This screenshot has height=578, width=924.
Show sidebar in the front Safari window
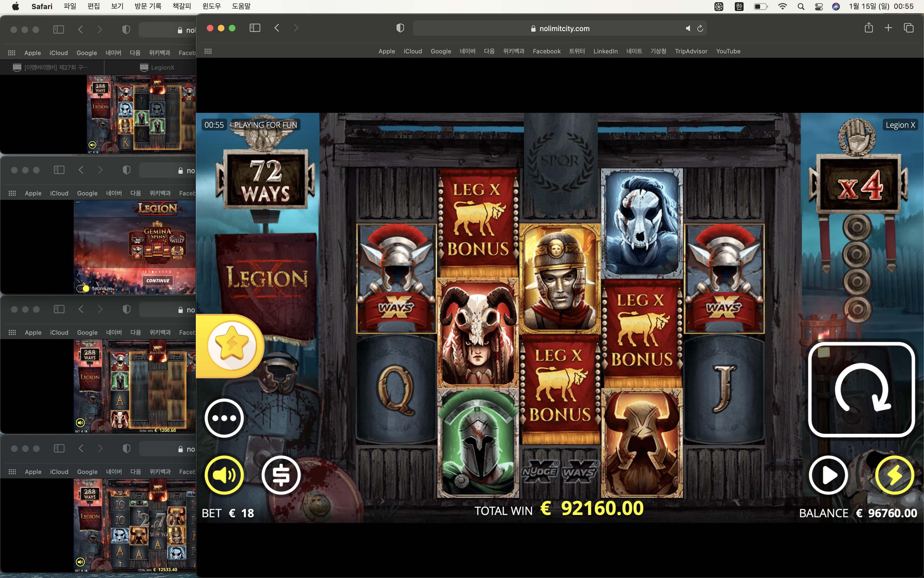tap(255, 28)
